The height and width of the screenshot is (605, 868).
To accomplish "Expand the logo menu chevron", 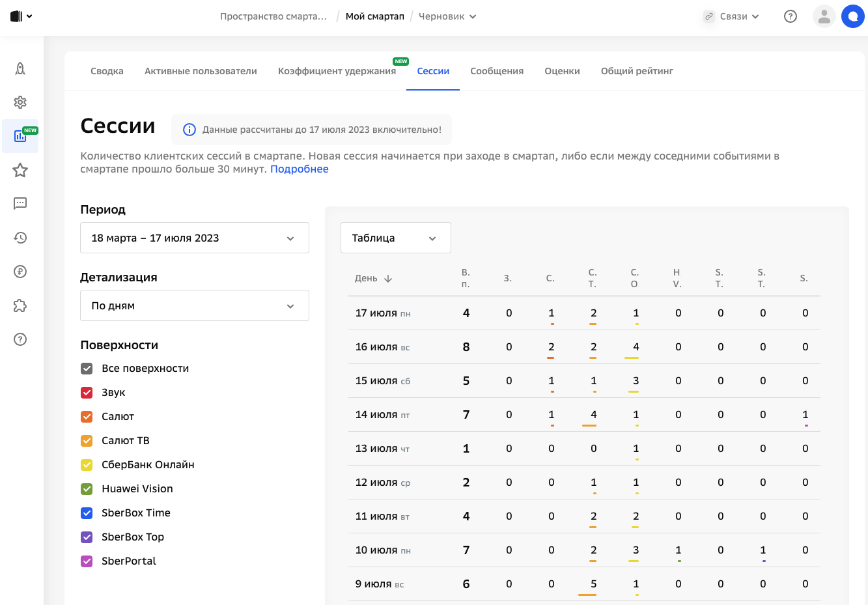I will tap(29, 16).
